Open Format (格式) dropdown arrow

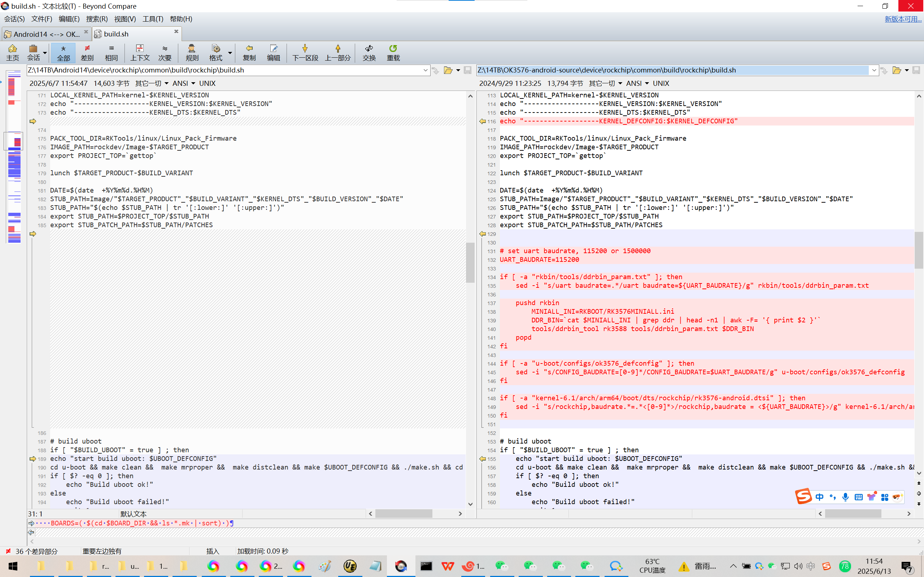[230, 52]
